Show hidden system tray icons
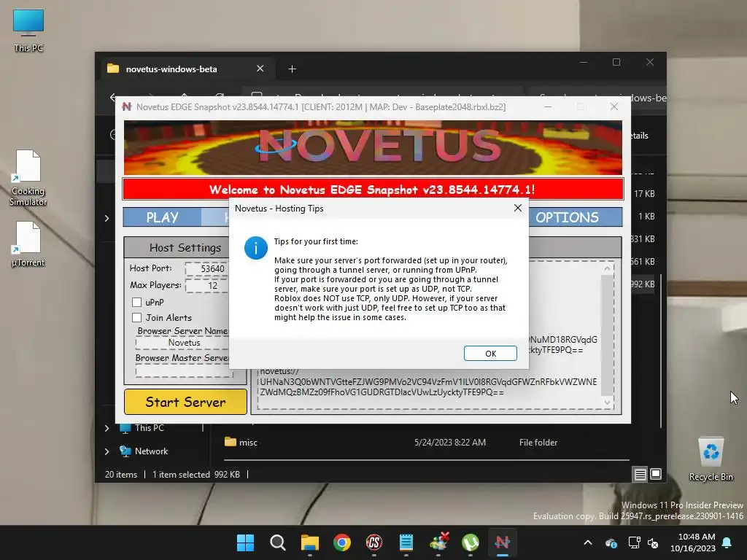Image resolution: width=747 pixels, height=560 pixels. 588,542
